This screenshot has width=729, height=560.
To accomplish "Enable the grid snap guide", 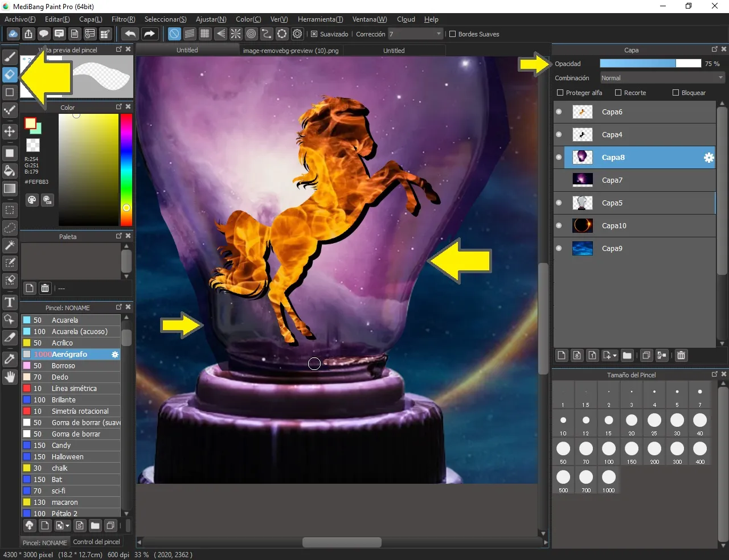I will click(x=205, y=34).
